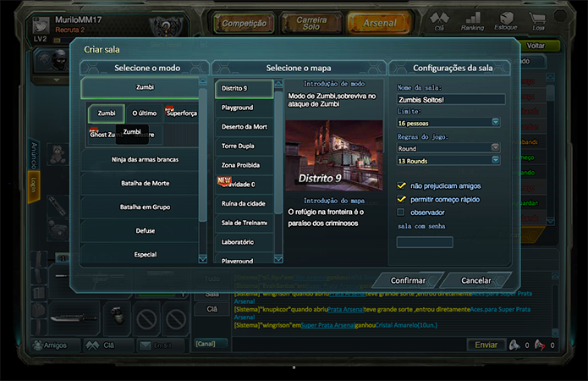Click the Distrito 9 map preview image
The image size is (588, 381).
[334, 155]
